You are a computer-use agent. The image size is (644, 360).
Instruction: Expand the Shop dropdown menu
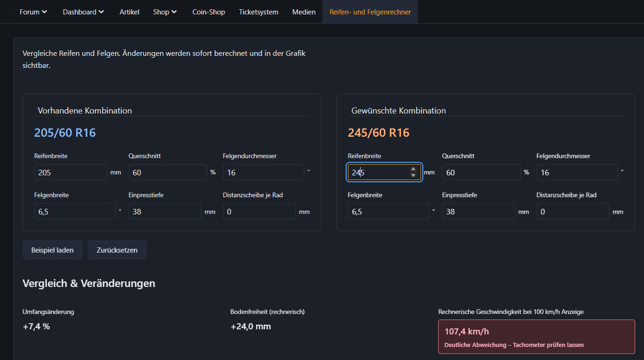pos(165,12)
